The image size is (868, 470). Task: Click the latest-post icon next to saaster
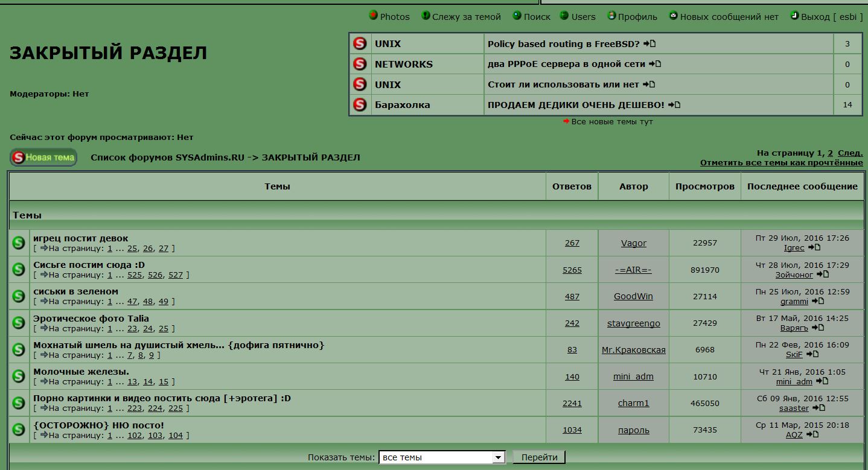819,408
